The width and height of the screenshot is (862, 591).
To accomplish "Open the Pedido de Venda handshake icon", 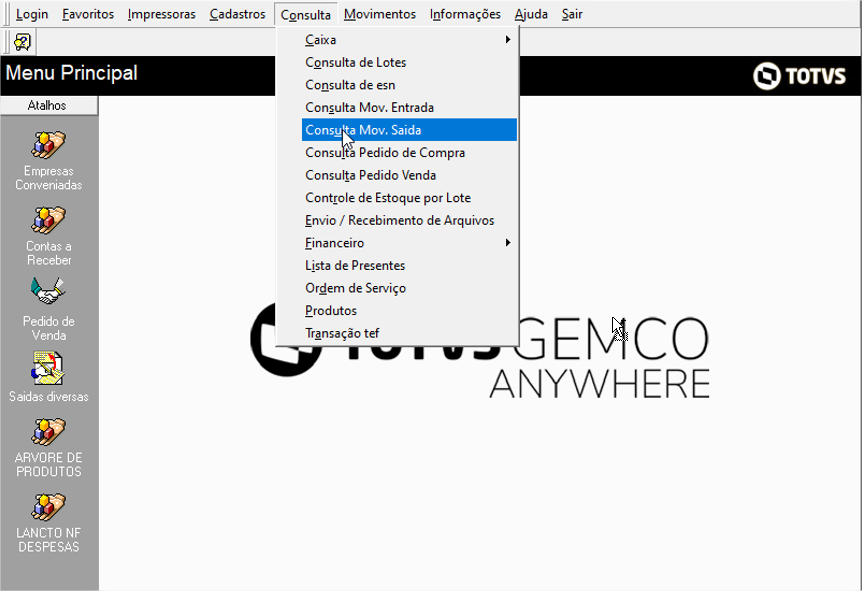I will [48, 291].
